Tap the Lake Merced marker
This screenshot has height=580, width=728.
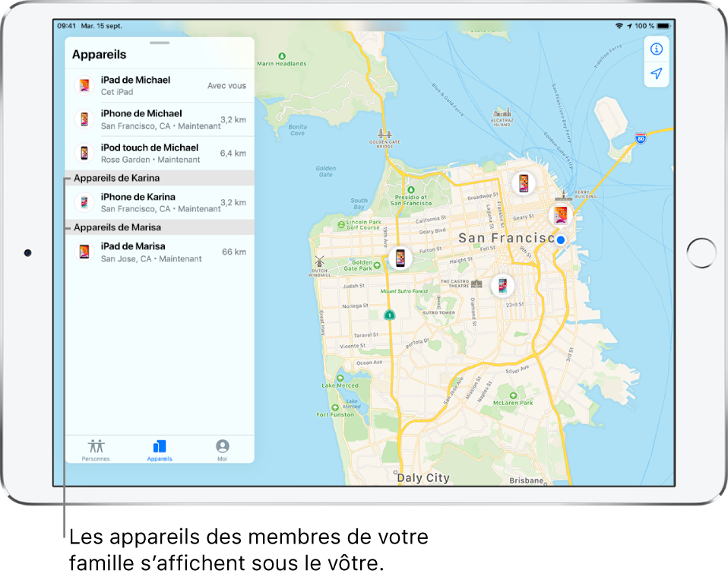click(x=340, y=378)
